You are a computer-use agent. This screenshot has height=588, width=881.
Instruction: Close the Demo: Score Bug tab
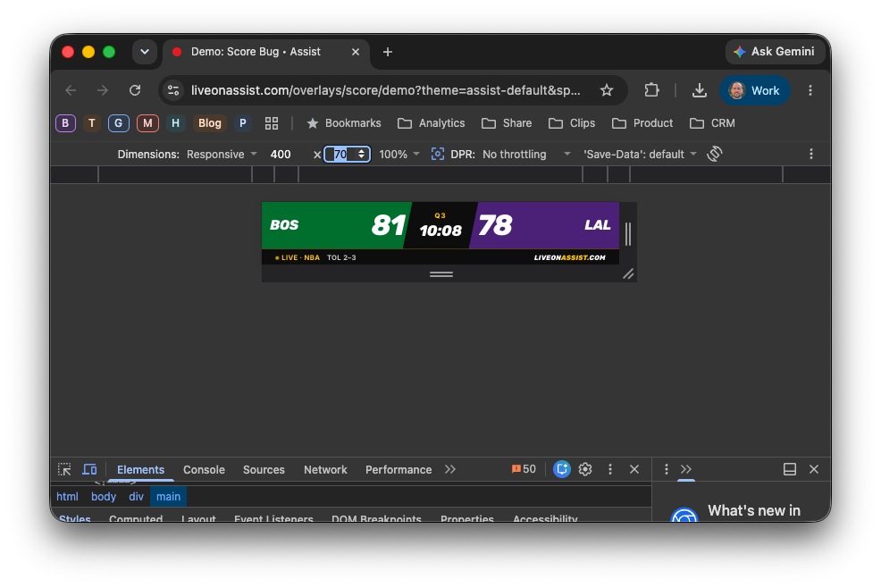point(355,52)
